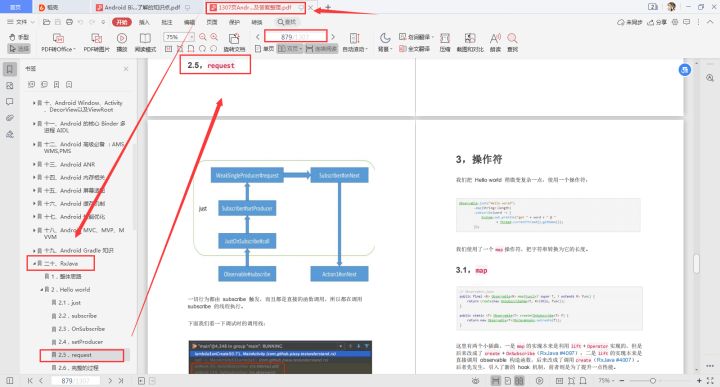Image resolution: width=720 pixels, height=387 pixels.
Task: Start slideshow Play mode
Action: [x=122, y=42]
